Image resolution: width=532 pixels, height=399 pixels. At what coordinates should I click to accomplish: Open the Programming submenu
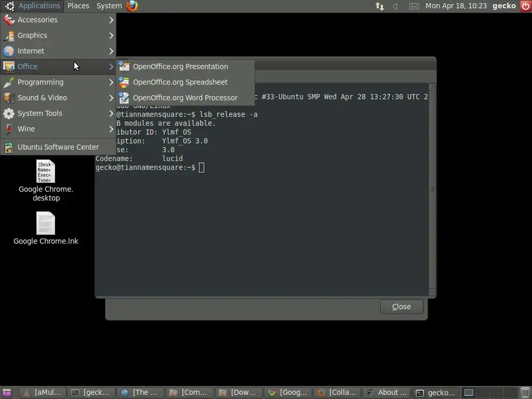[58, 82]
